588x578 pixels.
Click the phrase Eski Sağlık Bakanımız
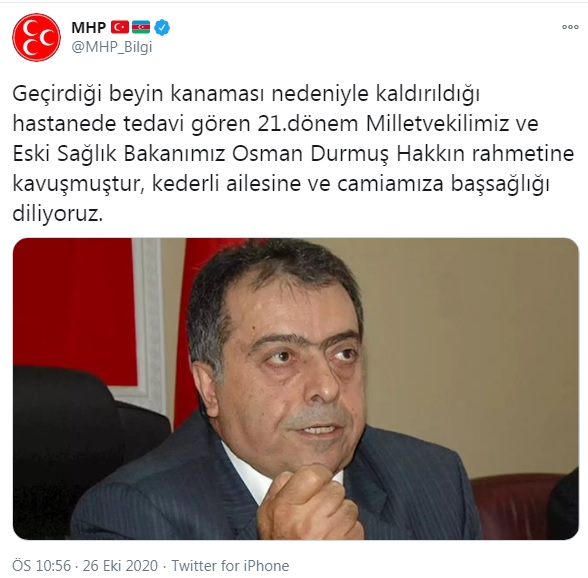[x=119, y=154]
